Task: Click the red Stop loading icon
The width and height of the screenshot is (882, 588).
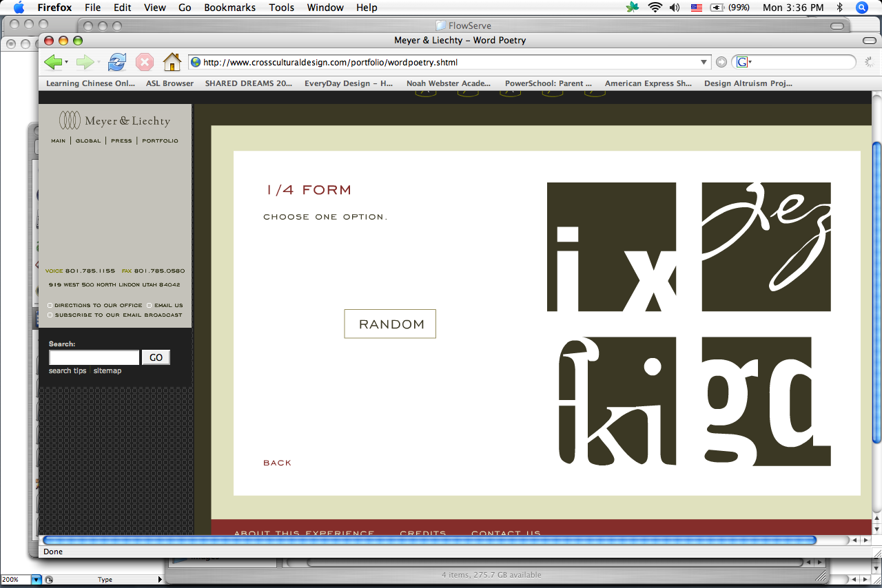Action: (145, 62)
